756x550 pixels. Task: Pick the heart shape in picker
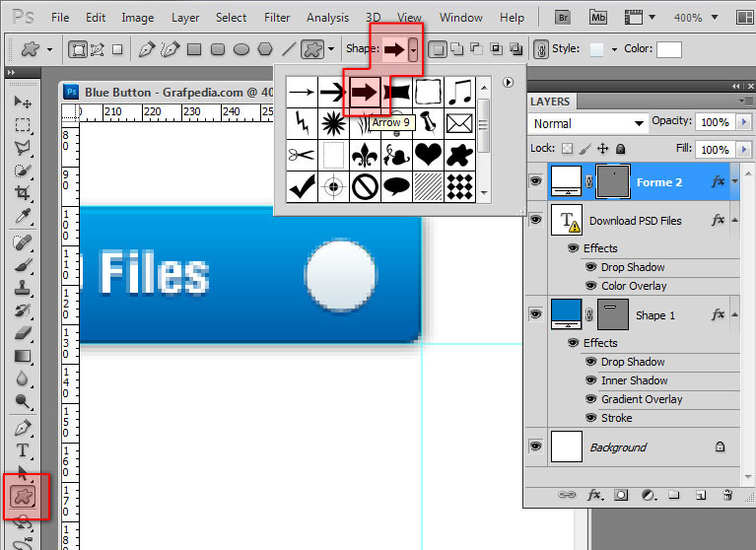(x=428, y=155)
